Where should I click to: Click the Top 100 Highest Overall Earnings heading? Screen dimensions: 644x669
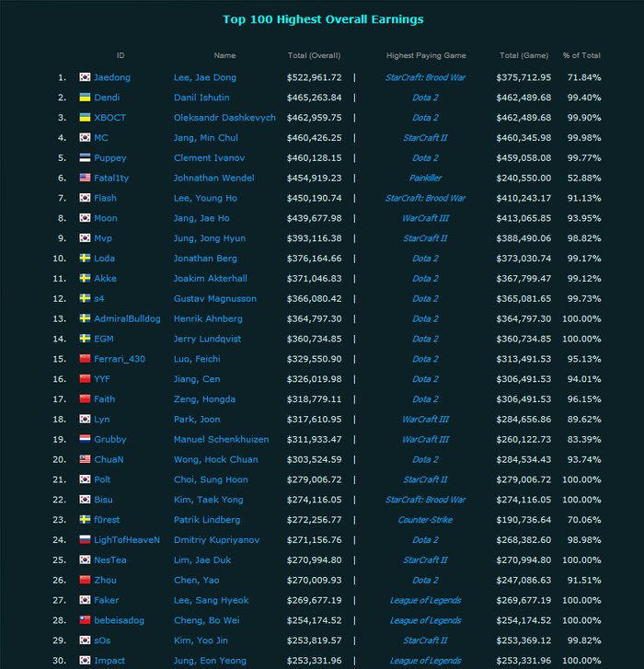tap(323, 19)
